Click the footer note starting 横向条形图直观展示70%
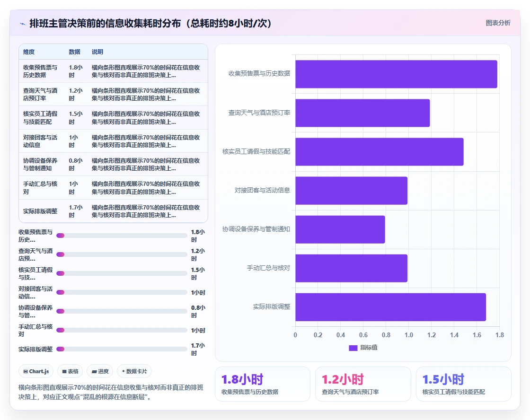Viewport: 530px width, 420px height. click(111, 392)
